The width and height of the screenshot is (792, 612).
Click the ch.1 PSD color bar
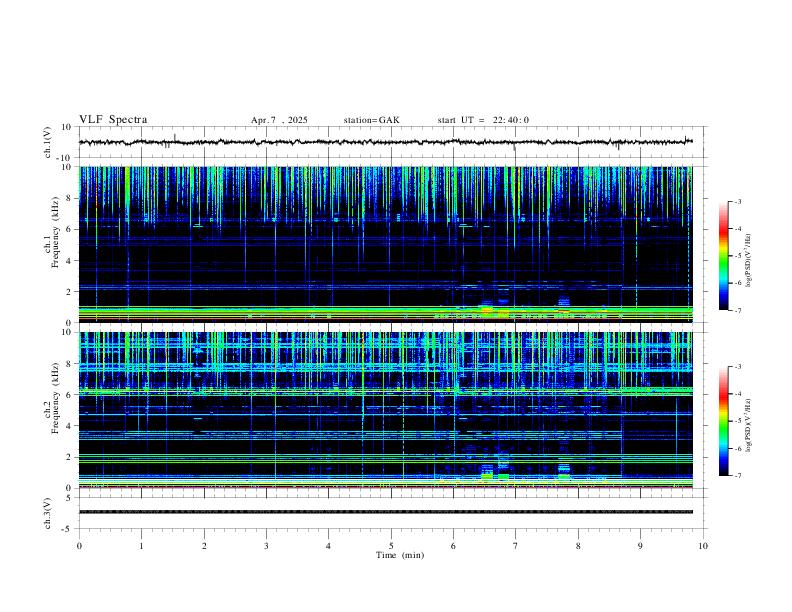[x=724, y=256]
